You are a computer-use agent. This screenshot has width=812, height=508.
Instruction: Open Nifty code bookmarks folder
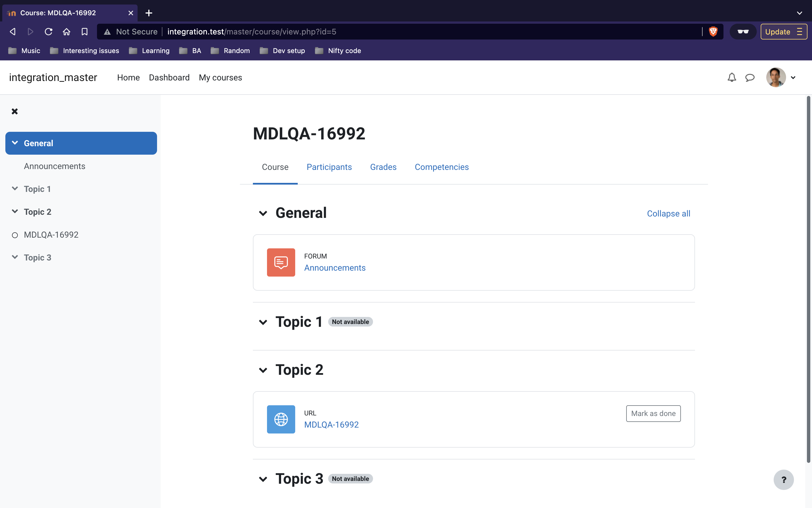click(x=338, y=51)
